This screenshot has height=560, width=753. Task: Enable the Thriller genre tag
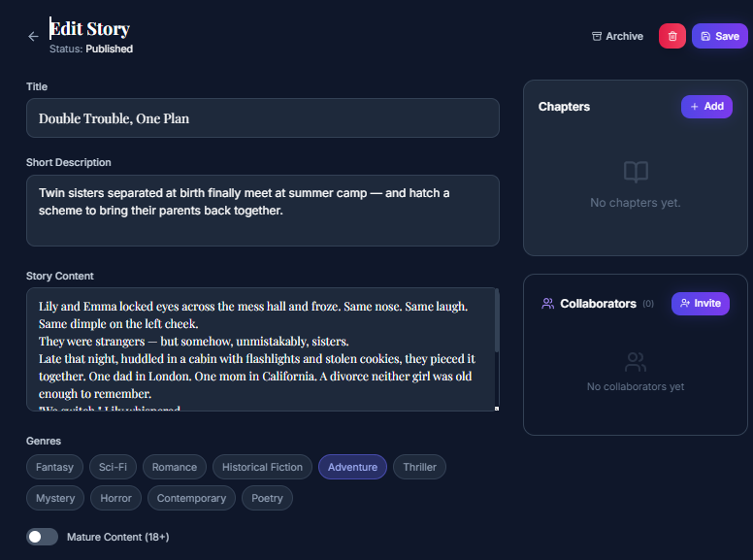pyautogui.click(x=419, y=467)
